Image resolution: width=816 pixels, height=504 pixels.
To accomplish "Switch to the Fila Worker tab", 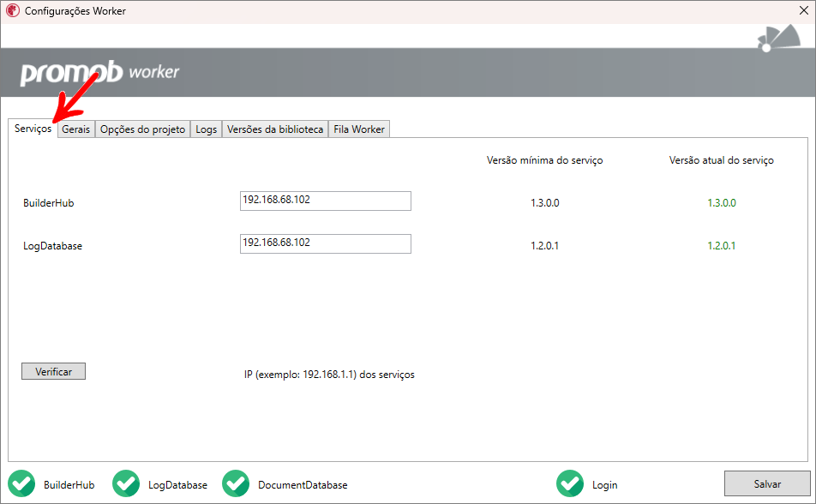I will [359, 129].
